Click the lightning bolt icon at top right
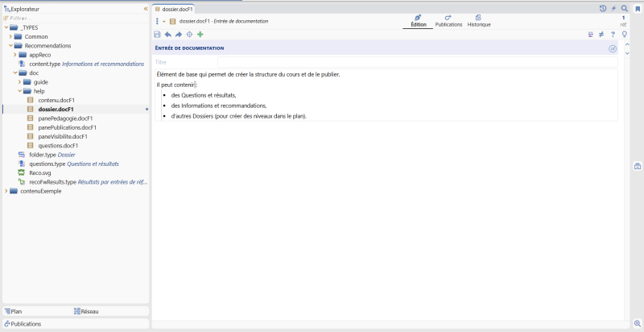The height and width of the screenshot is (332, 644). tap(613, 8)
